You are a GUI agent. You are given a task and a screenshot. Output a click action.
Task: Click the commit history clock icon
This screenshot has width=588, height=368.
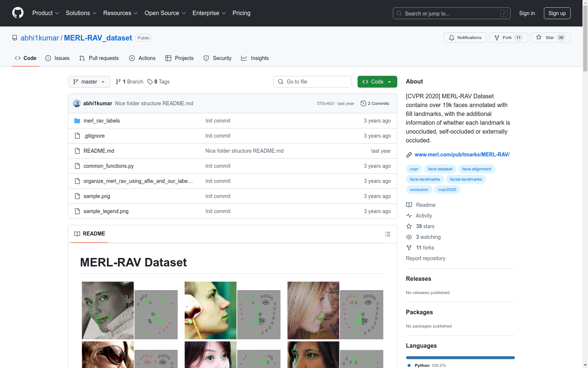point(363,103)
